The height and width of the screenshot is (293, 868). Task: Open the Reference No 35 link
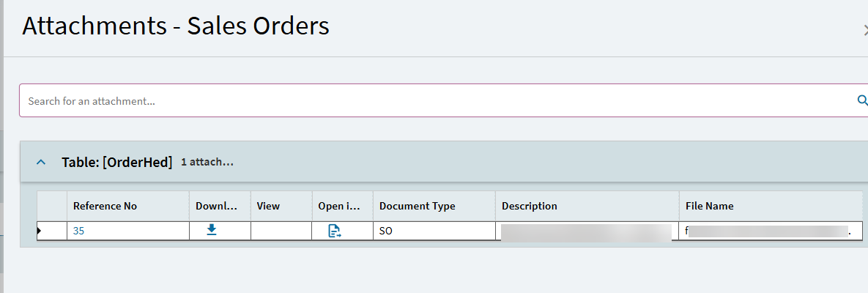[x=78, y=231]
